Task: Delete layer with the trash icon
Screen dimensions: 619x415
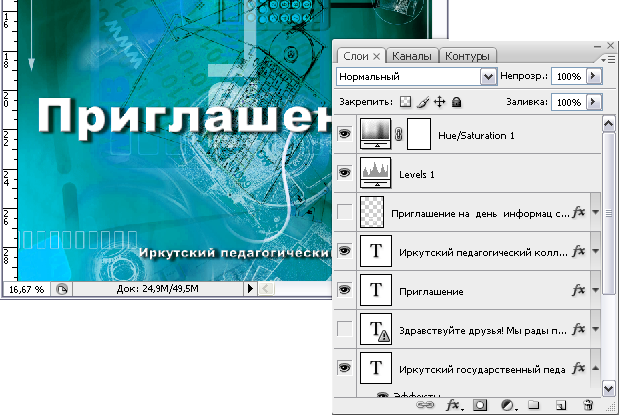Action: point(588,405)
